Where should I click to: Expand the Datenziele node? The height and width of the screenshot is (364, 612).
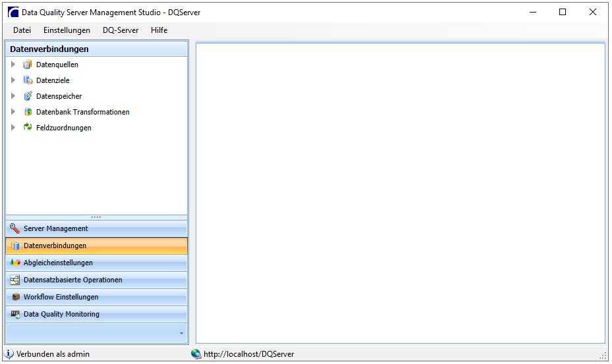[x=13, y=80]
